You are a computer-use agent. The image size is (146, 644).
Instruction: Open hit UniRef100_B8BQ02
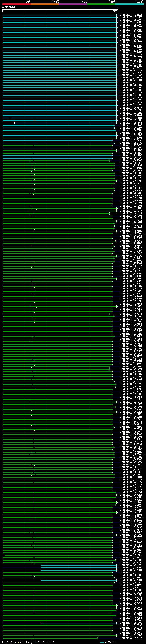131,316
